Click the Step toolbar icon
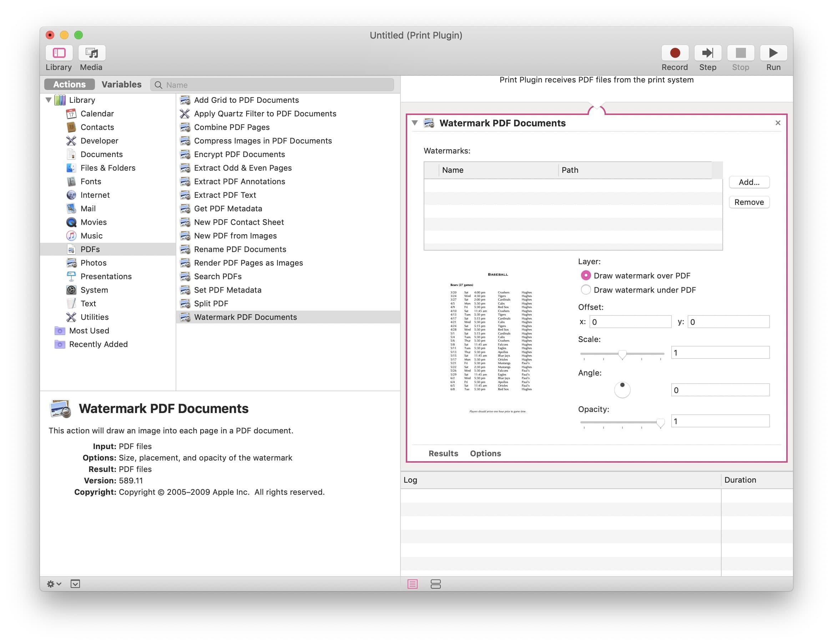The image size is (833, 644). pyautogui.click(x=707, y=53)
